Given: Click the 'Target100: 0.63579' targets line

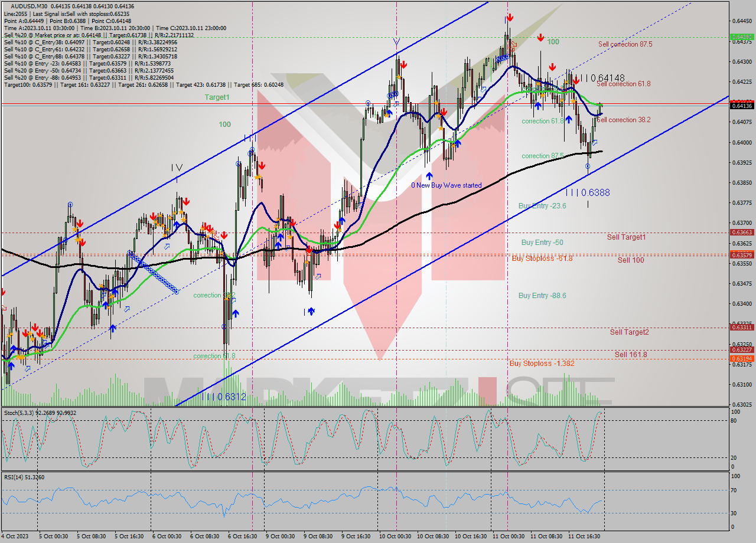Looking at the screenshot, I should 144,84.
